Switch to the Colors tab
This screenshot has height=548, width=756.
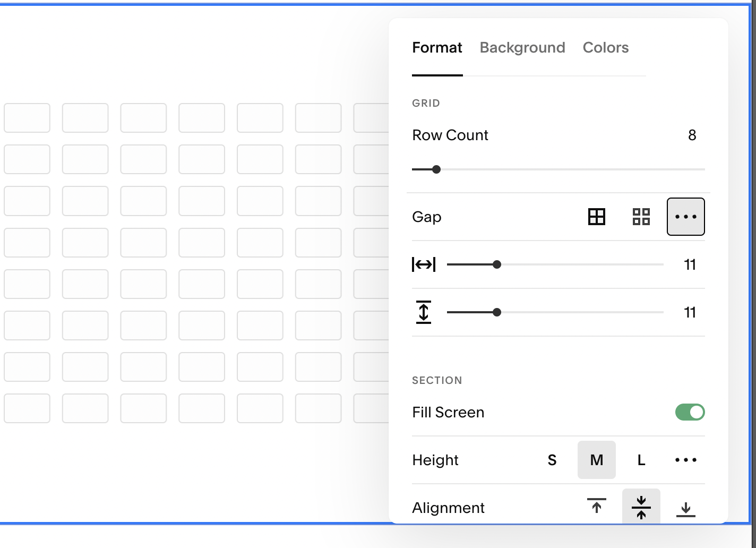(605, 48)
